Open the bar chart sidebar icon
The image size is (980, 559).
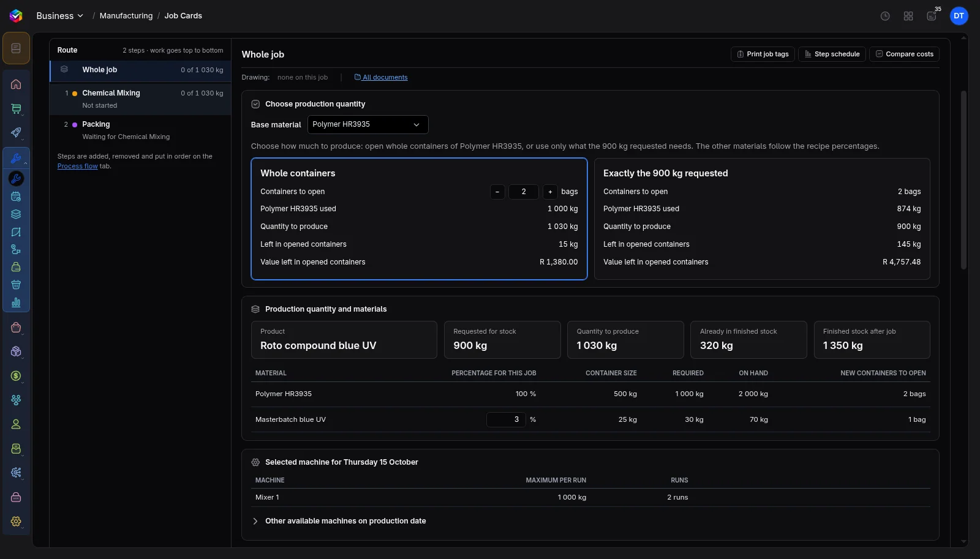(x=16, y=302)
